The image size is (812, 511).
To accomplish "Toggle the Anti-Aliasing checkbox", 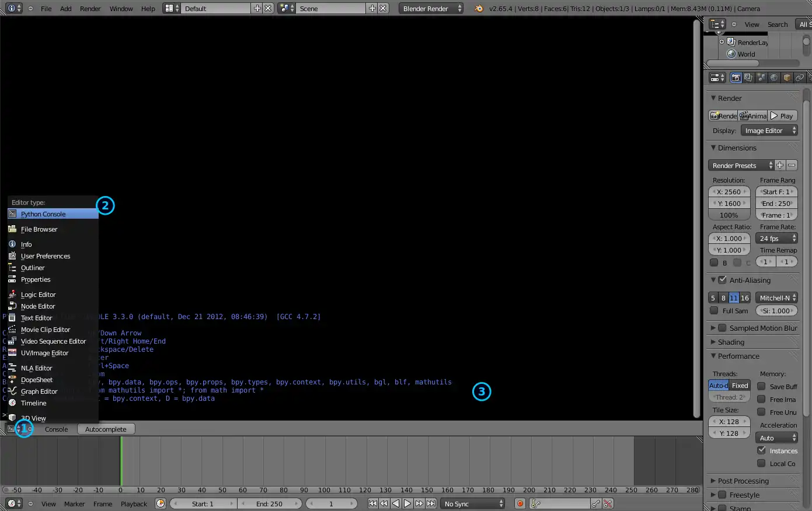I will [723, 280].
